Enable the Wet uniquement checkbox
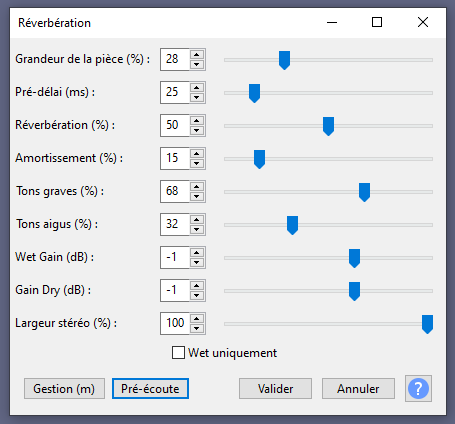 [178, 353]
